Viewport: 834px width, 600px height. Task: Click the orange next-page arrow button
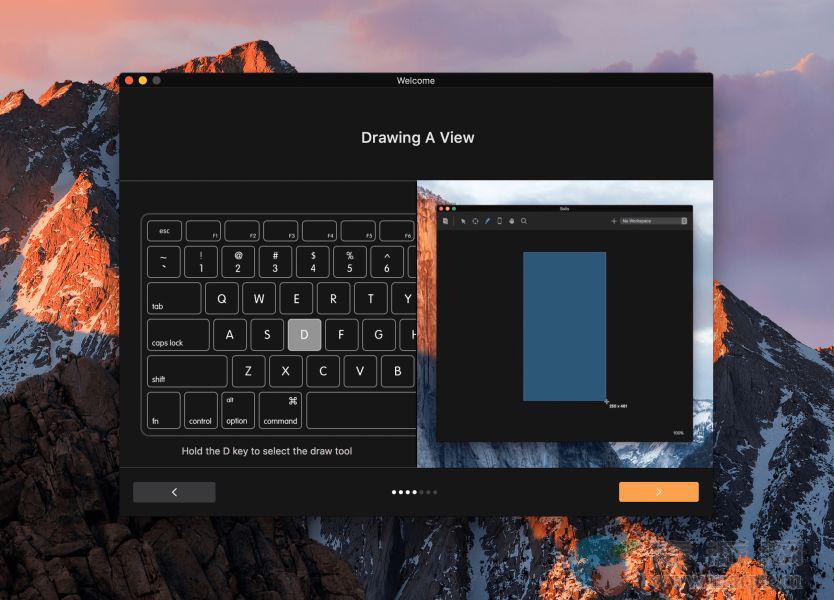pyautogui.click(x=658, y=492)
